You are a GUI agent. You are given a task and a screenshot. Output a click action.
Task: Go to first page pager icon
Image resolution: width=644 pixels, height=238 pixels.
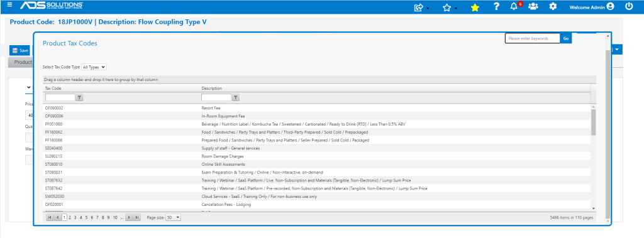[x=50, y=217]
